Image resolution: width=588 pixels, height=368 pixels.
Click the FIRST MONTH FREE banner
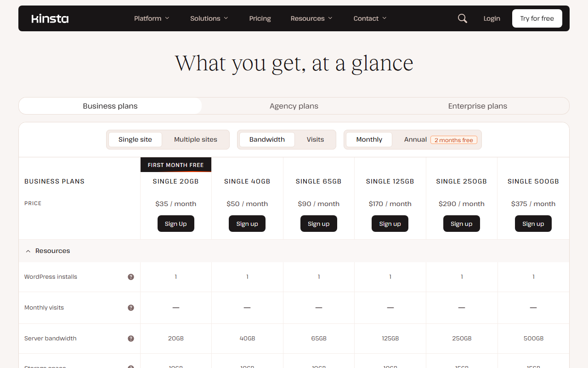coord(176,165)
